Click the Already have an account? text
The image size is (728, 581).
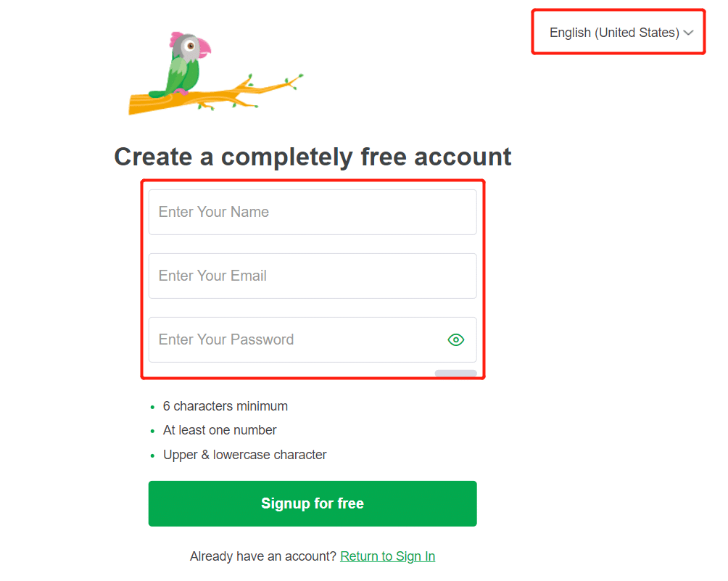pyautogui.click(x=262, y=556)
